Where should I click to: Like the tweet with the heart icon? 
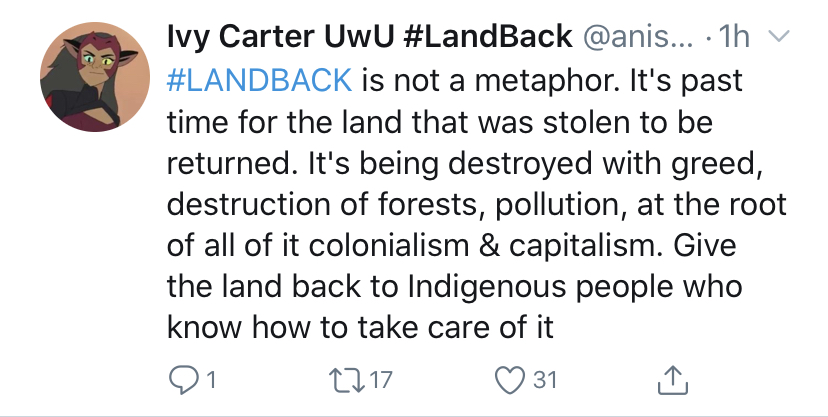(x=510, y=380)
